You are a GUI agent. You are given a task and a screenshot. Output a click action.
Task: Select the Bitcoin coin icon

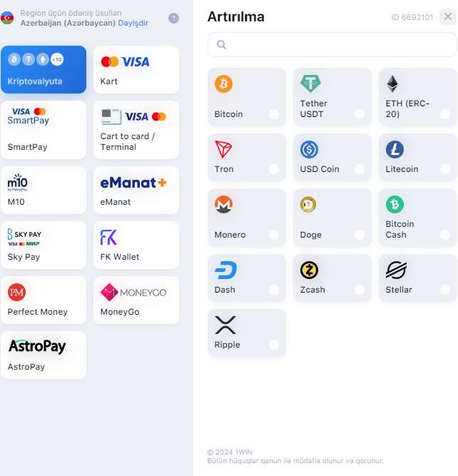point(224,83)
